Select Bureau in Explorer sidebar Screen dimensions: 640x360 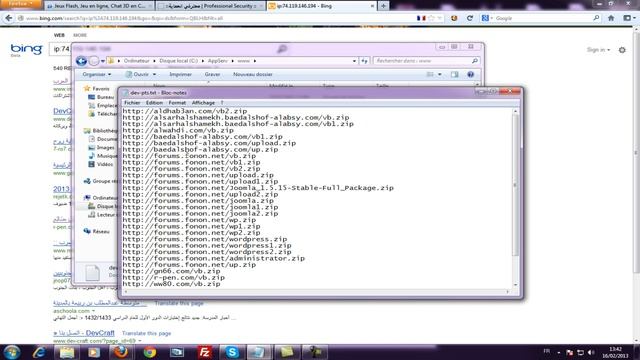pos(105,97)
